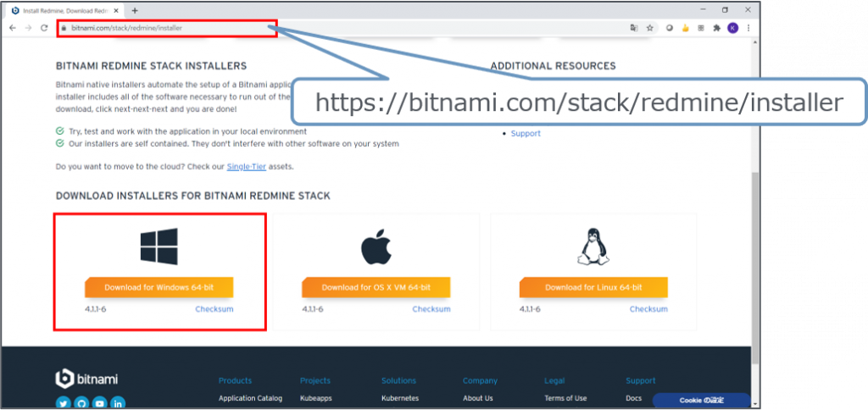Click the Windows logo icon

pyautogui.click(x=159, y=246)
